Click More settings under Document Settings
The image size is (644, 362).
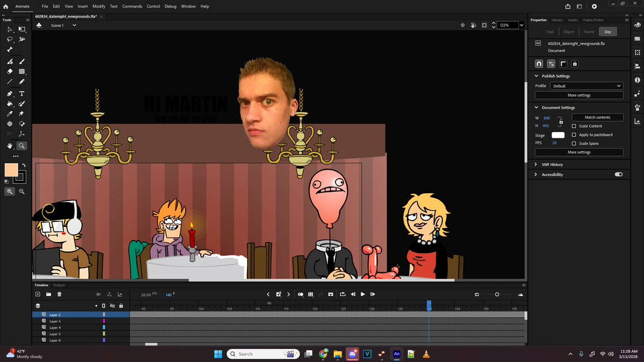pos(579,152)
